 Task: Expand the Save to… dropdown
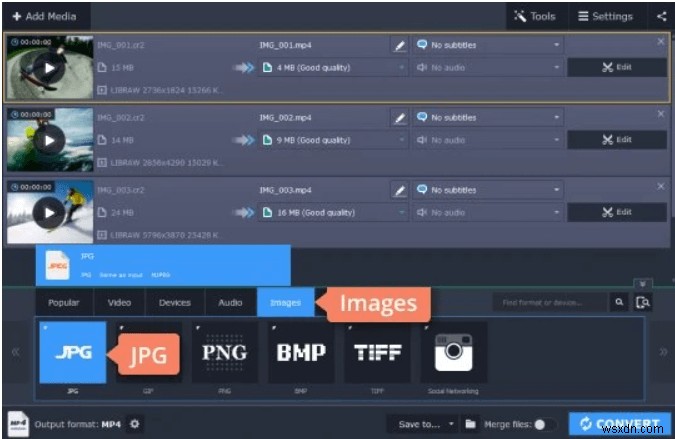tap(425, 424)
